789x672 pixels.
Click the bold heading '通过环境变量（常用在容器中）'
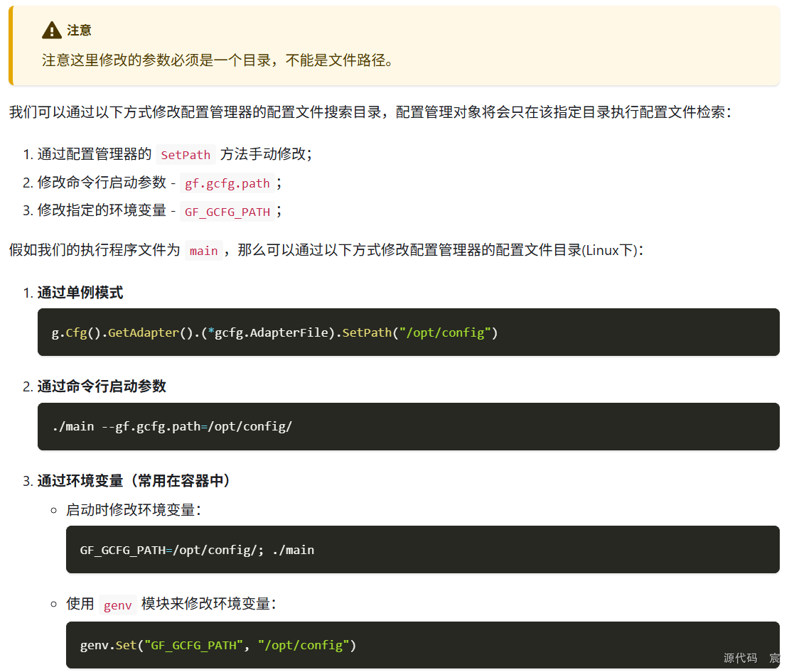[x=134, y=481]
